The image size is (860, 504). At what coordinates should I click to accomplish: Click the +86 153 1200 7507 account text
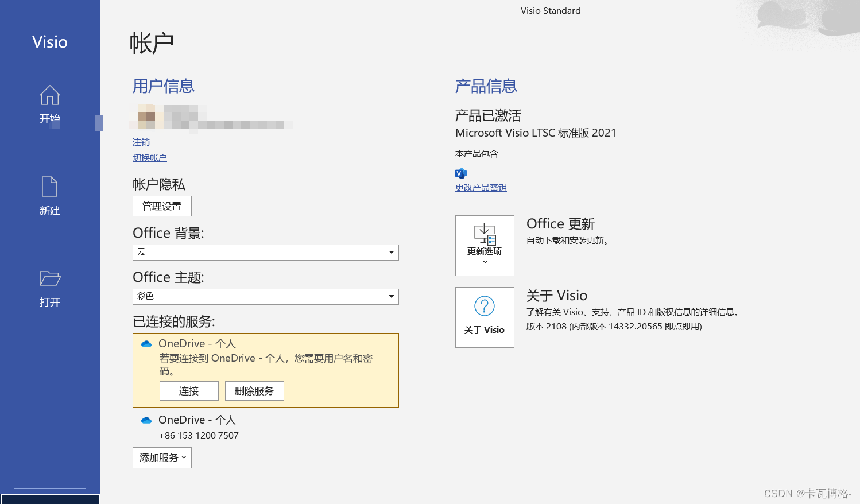(199, 436)
